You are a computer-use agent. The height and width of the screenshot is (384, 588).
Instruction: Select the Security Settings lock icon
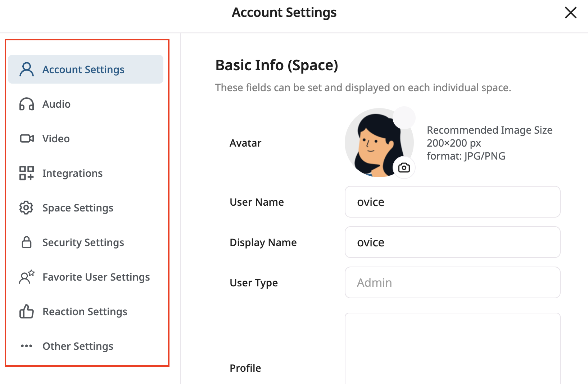coord(26,242)
